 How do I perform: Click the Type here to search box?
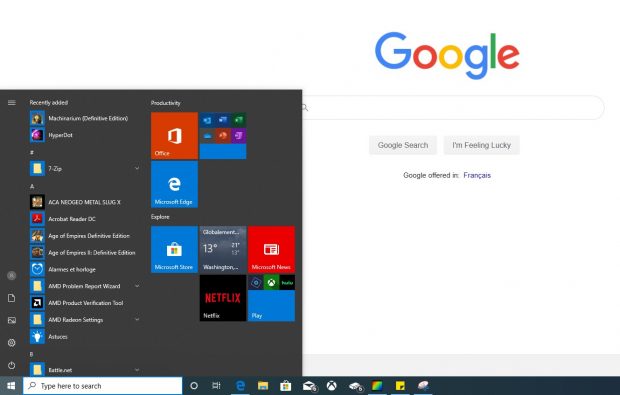(103, 386)
